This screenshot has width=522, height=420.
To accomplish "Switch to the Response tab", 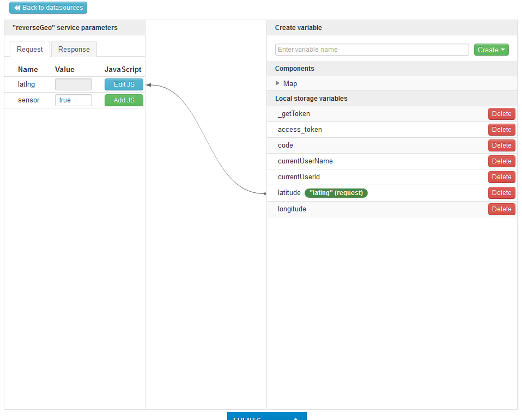I will pos(74,49).
